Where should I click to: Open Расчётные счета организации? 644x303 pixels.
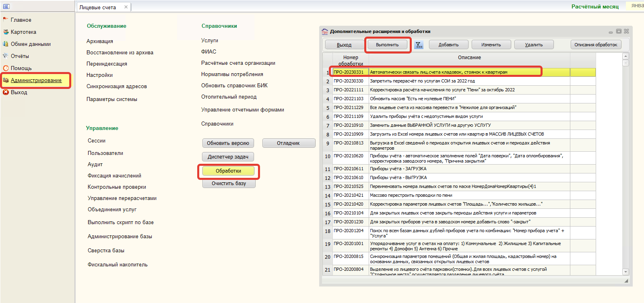(x=238, y=63)
